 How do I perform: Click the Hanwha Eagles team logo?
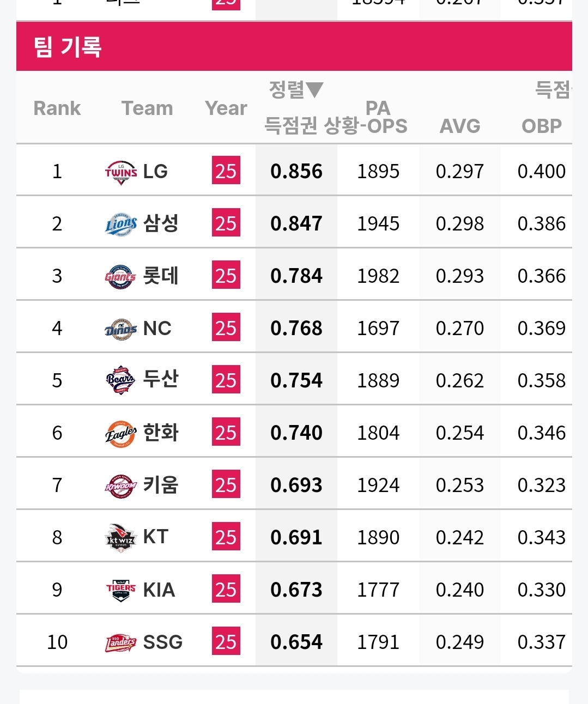[121, 433]
